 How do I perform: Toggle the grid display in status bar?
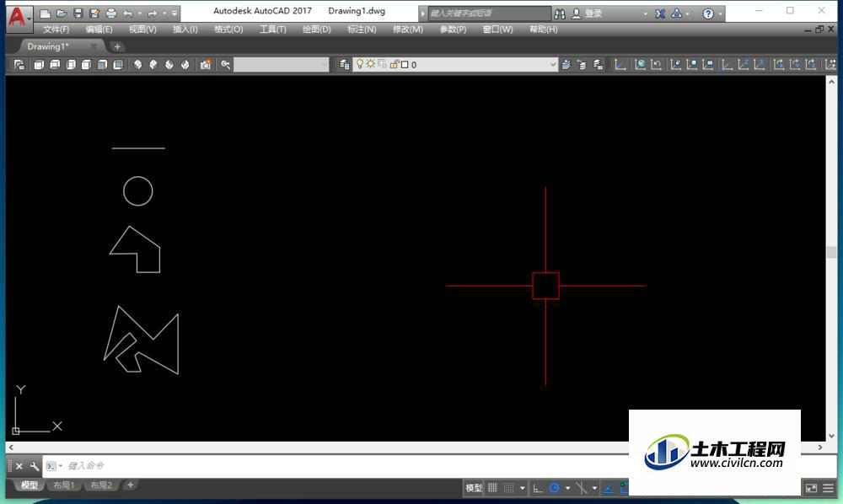tap(492, 488)
